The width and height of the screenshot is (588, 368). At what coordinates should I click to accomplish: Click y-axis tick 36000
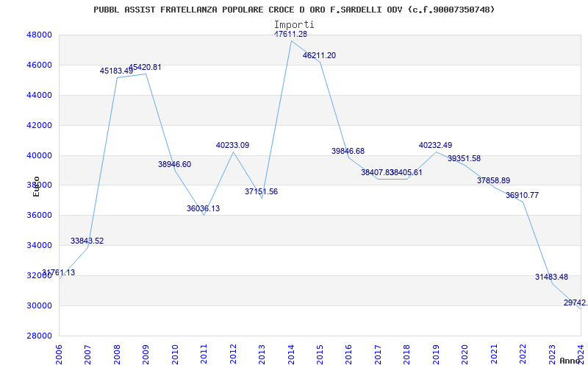pyautogui.click(x=39, y=216)
